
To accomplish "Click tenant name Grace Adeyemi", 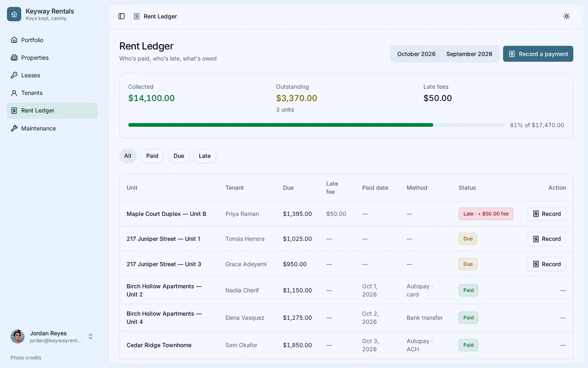I will [x=246, y=264].
